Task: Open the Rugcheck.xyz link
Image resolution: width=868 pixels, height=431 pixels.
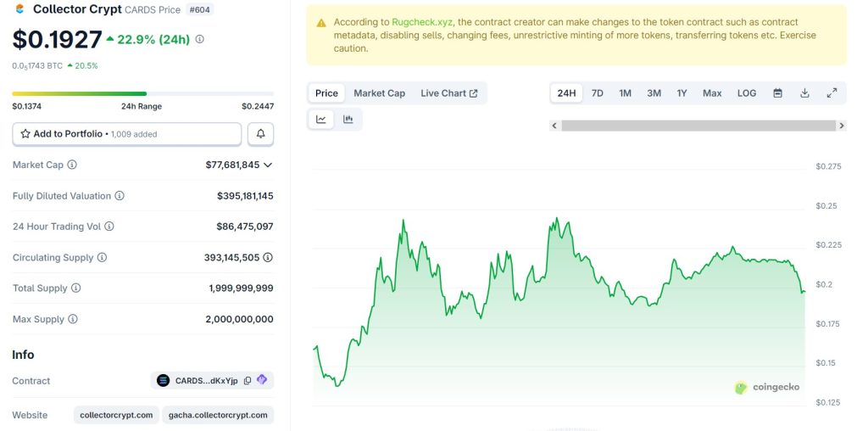Action: [422, 22]
